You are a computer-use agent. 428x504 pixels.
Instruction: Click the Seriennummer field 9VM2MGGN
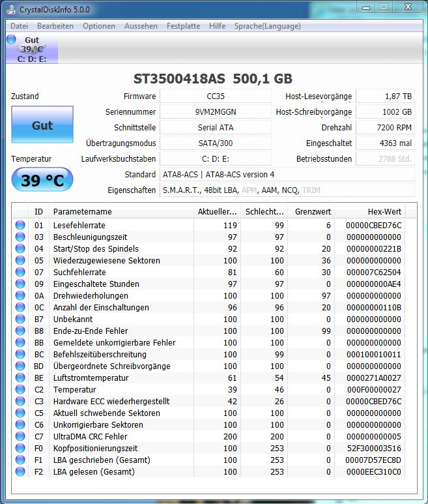[216, 112]
